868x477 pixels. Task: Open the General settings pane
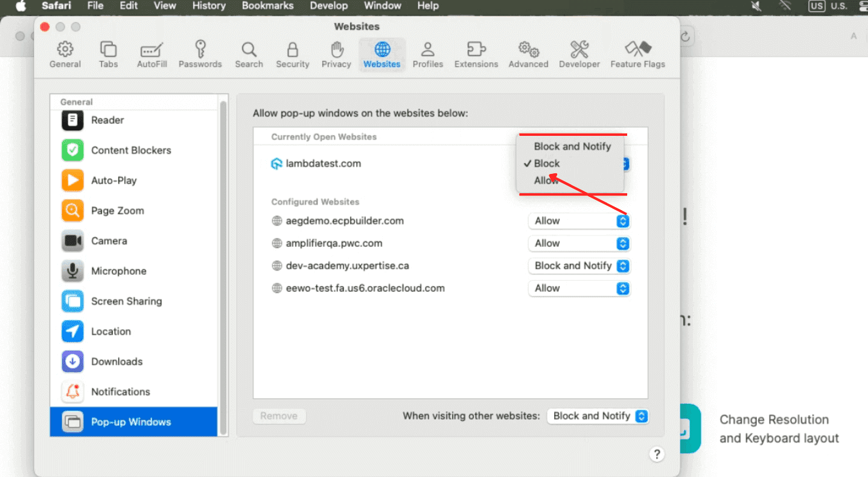[x=65, y=55]
